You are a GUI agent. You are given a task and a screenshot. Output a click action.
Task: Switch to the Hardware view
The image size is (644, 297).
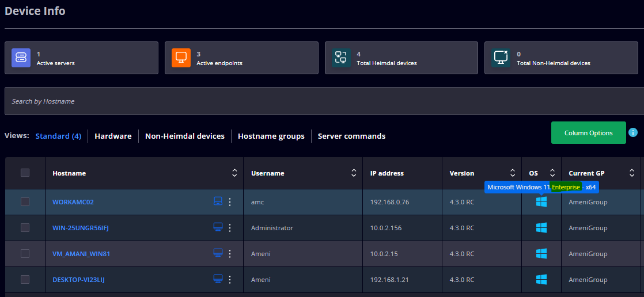[x=113, y=136]
